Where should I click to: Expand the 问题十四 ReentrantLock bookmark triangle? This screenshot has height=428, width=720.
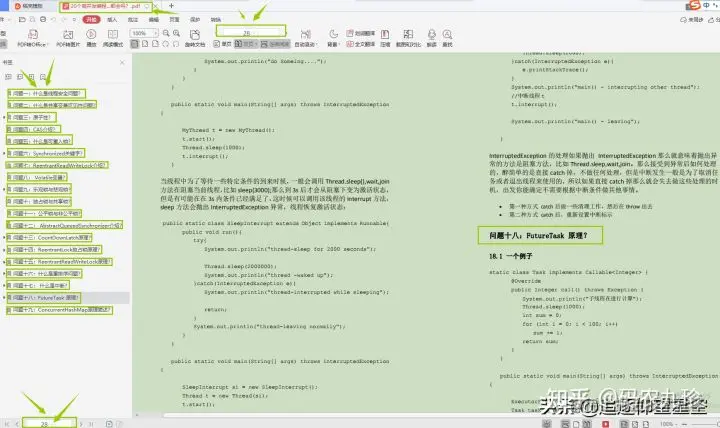coord(4,250)
